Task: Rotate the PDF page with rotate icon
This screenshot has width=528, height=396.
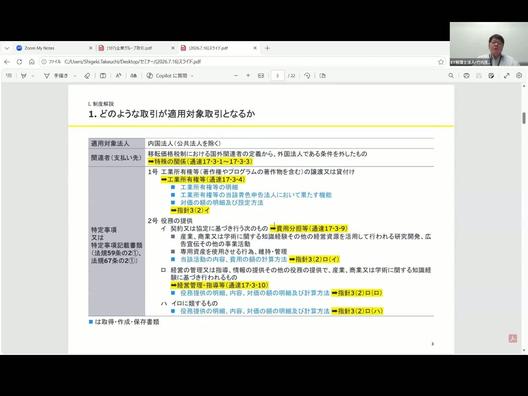Action: [x=307, y=76]
